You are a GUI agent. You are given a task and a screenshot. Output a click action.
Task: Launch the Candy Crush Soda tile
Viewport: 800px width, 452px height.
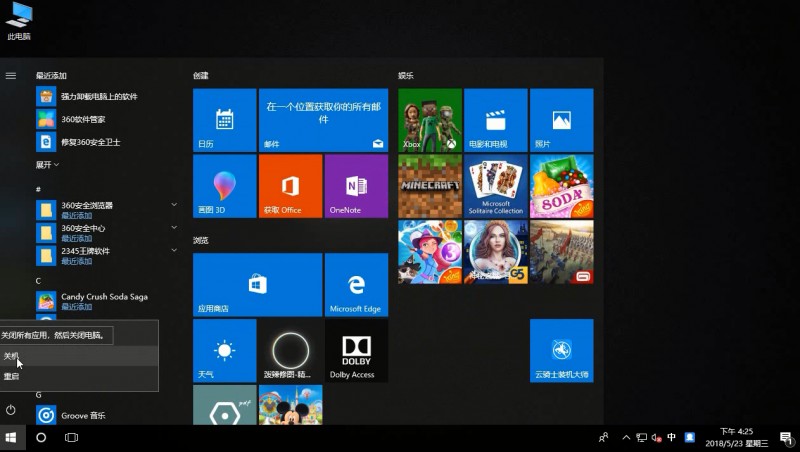[x=561, y=186]
